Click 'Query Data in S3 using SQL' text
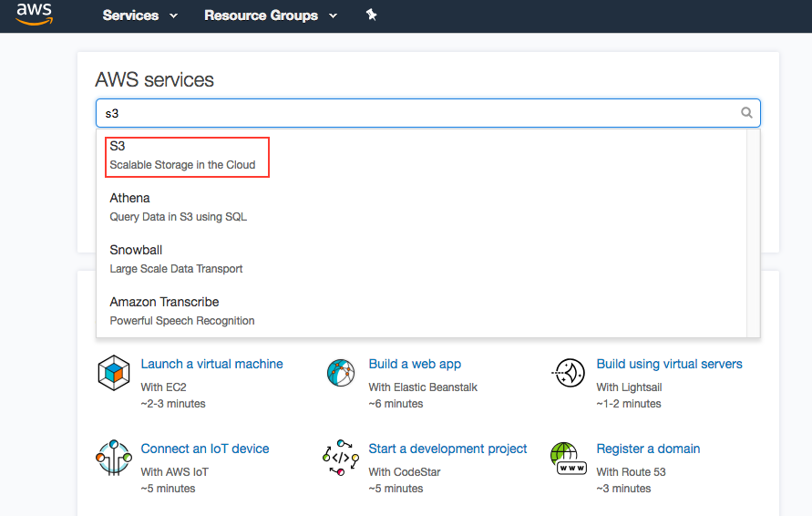 (178, 217)
